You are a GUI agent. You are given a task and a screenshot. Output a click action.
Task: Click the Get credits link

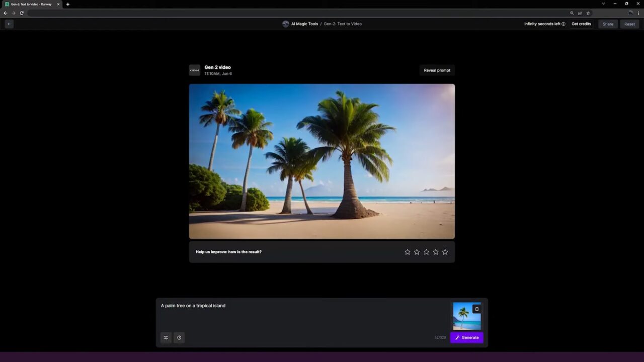581,24
